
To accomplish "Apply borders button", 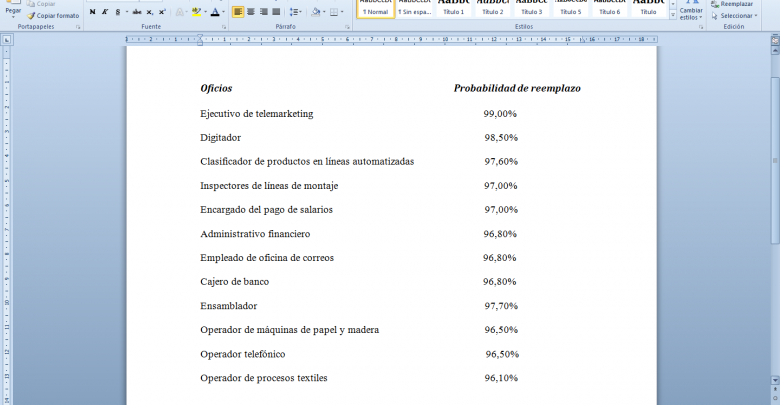I will [334, 12].
